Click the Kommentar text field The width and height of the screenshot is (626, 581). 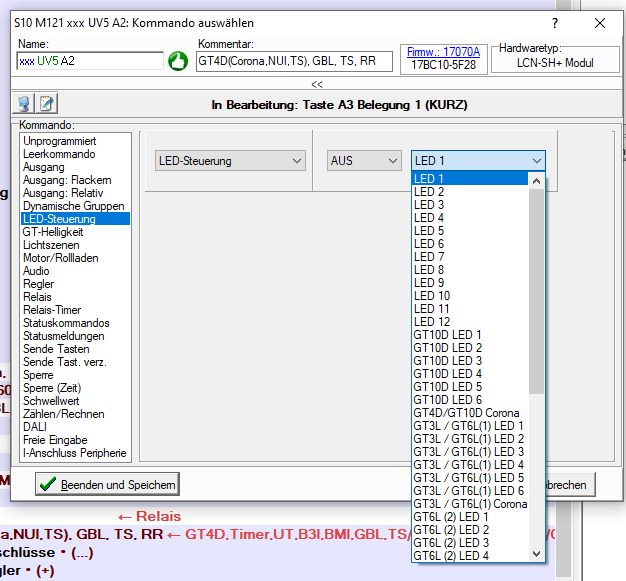pyautogui.click(x=294, y=61)
